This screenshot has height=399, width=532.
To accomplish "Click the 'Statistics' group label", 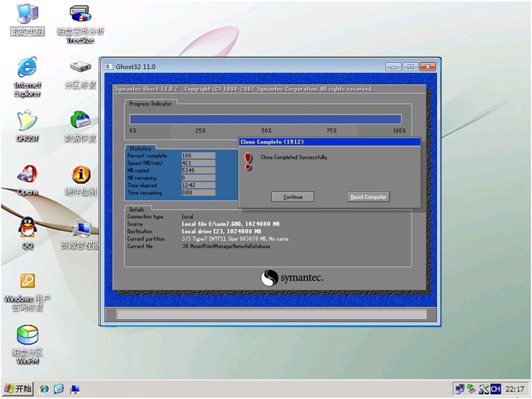I will coord(140,149).
